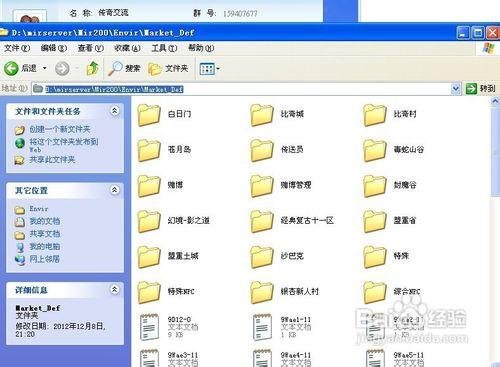
Task: Open the Views icon in toolbar
Action: pyautogui.click(x=207, y=69)
